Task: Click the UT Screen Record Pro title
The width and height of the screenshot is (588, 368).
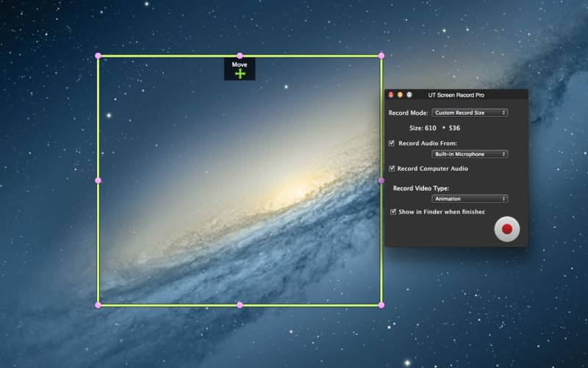Action: click(x=456, y=95)
